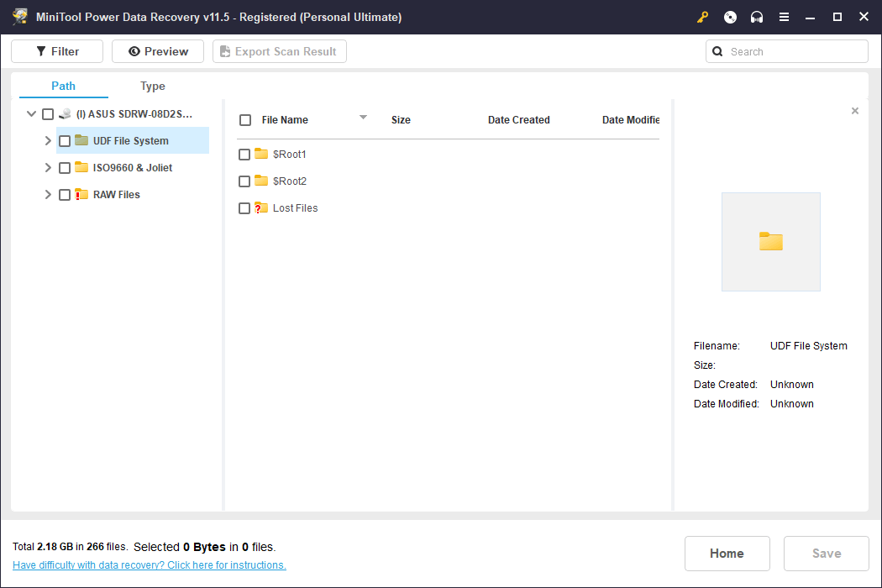Tick the ISO9660 & Joliet checkbox
This screenshot has height=588, width=882.
pos(65,168)
